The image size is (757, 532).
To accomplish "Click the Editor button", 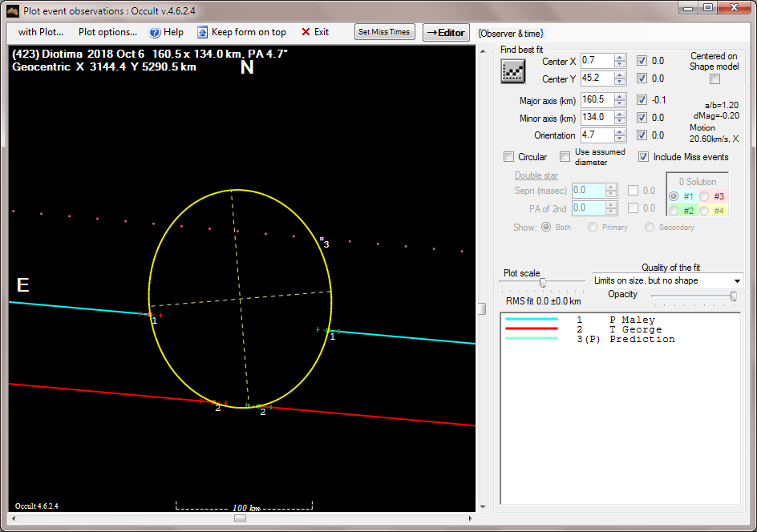I will [446, 32].
